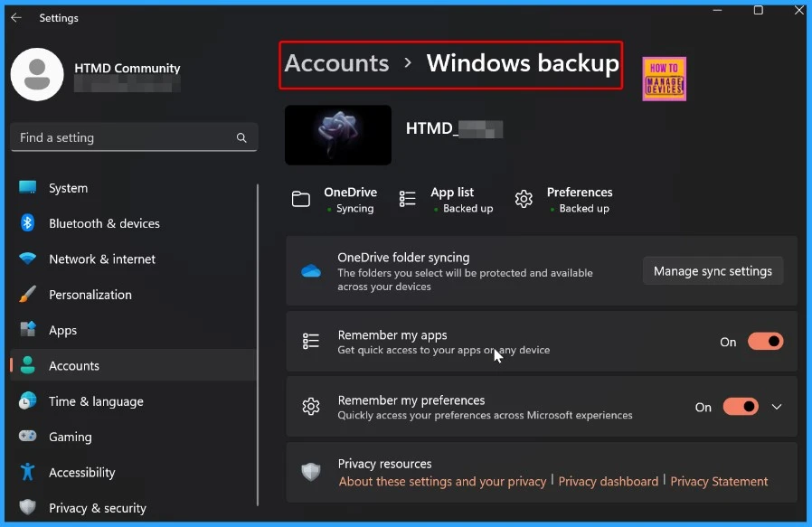Image resolution: width=812 pixels, height=527 pixels.
Task: Click the OneDrive cloud icon
Action: coord(311,271)
